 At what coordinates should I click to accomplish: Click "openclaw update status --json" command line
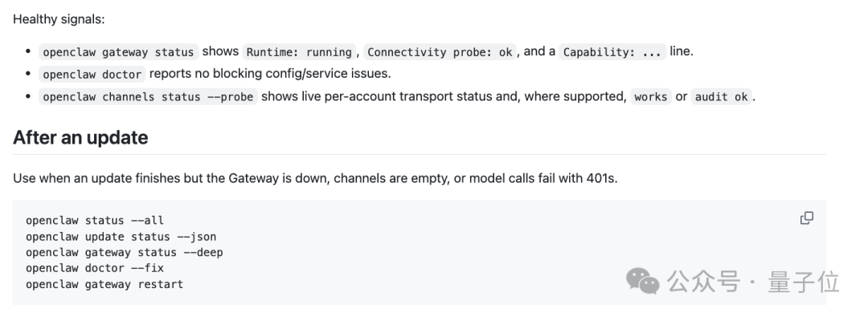coord(121,237)
